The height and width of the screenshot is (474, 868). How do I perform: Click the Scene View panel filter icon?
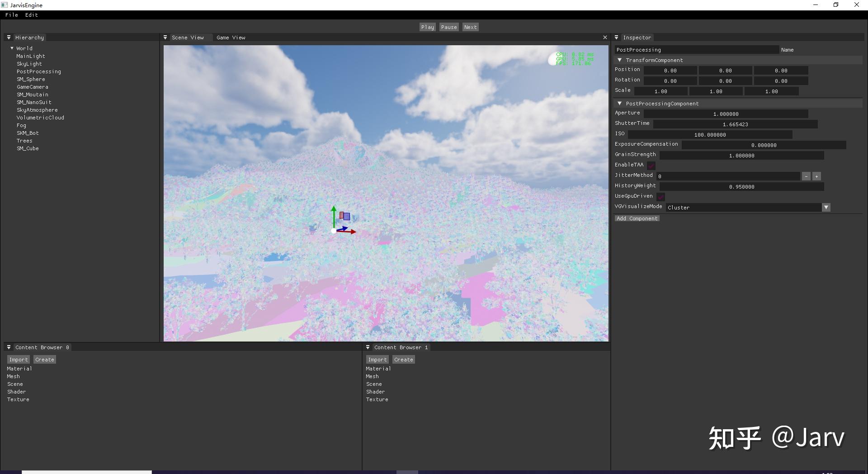tap(166, 37)
